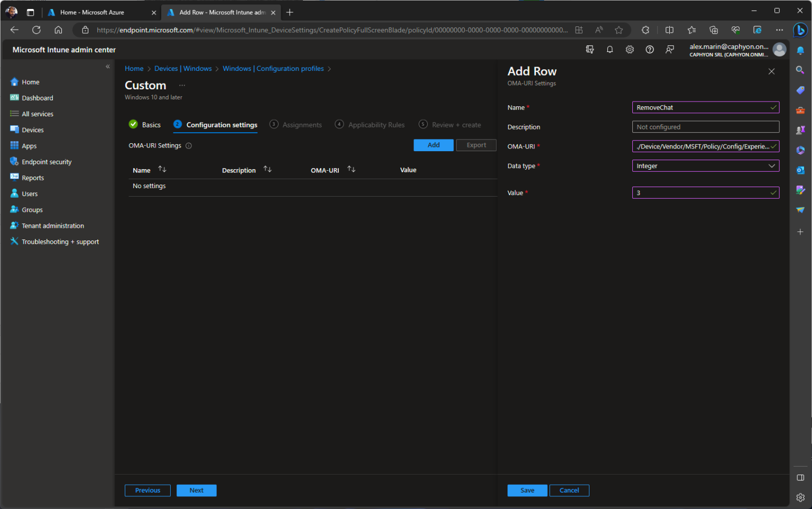Image resolution: width=812 pixels, height=509 pixels.
Task: Toggle sorting on the Name column
Action: pyautogui.click(x=162, y=169)
